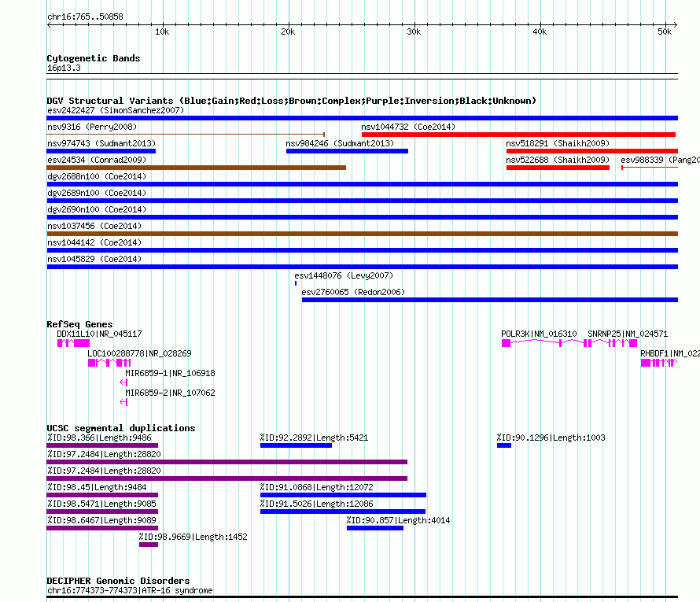Screen dimensions: 700x602
Task: Select the %ID:98.9669|Length:1452 duplication bar
Action: [x=149, y=545]
